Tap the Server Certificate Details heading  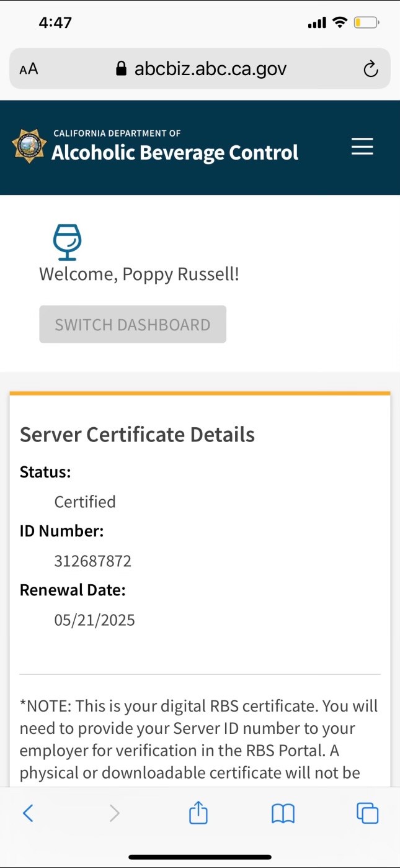point(137,435)
